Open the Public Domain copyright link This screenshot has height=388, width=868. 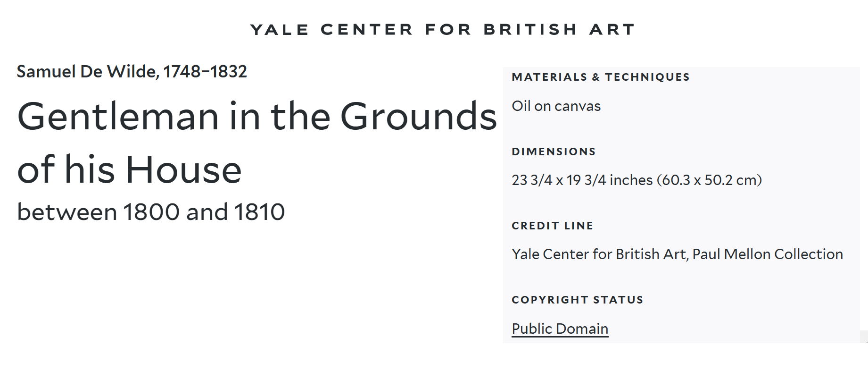(x=560, y=329)
